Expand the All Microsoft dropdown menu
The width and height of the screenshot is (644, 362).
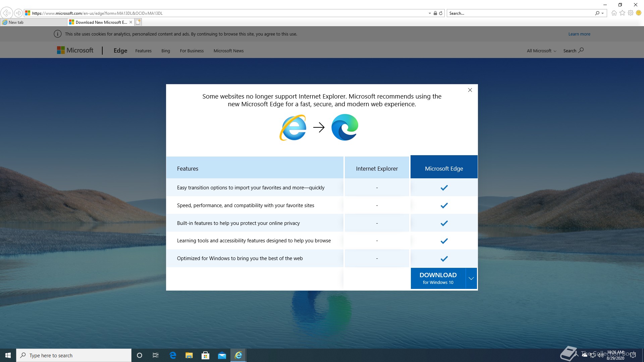541,51
